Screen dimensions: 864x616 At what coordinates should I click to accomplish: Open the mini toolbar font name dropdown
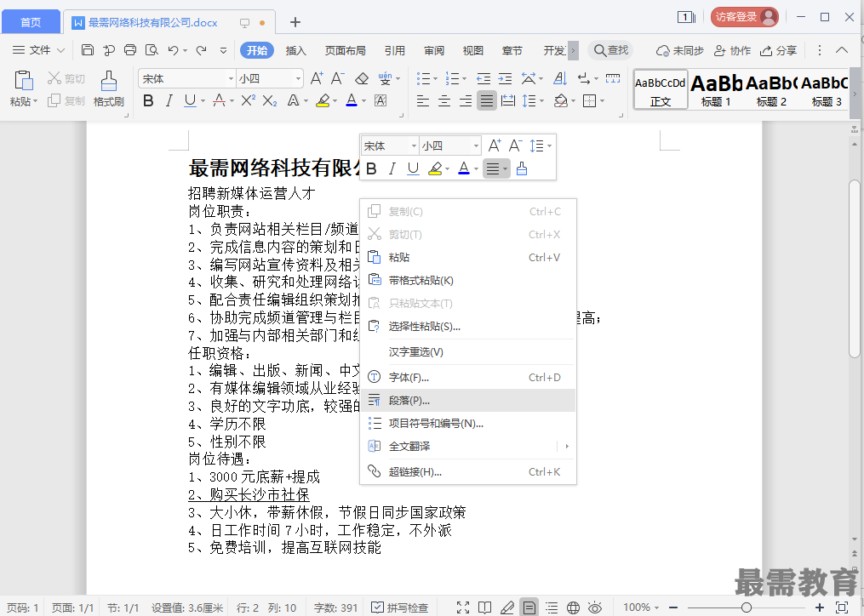click(413, 146)
